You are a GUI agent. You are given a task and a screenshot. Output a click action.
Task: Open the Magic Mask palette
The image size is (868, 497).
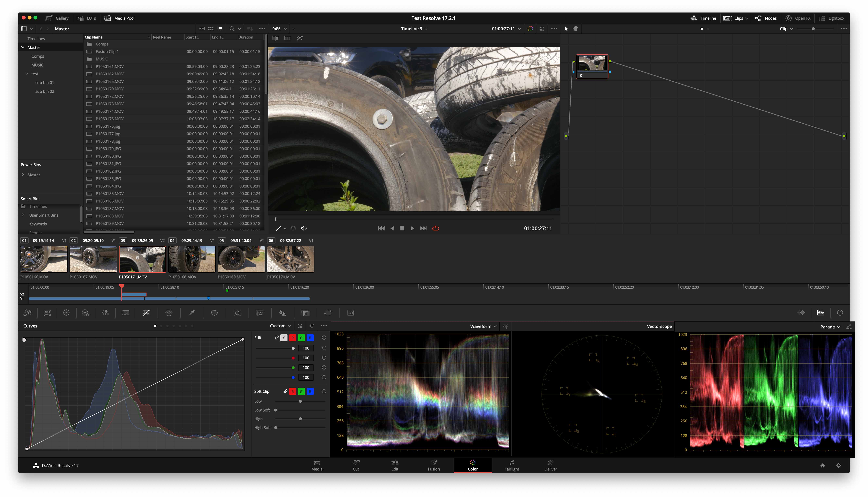tap(260, 313)
